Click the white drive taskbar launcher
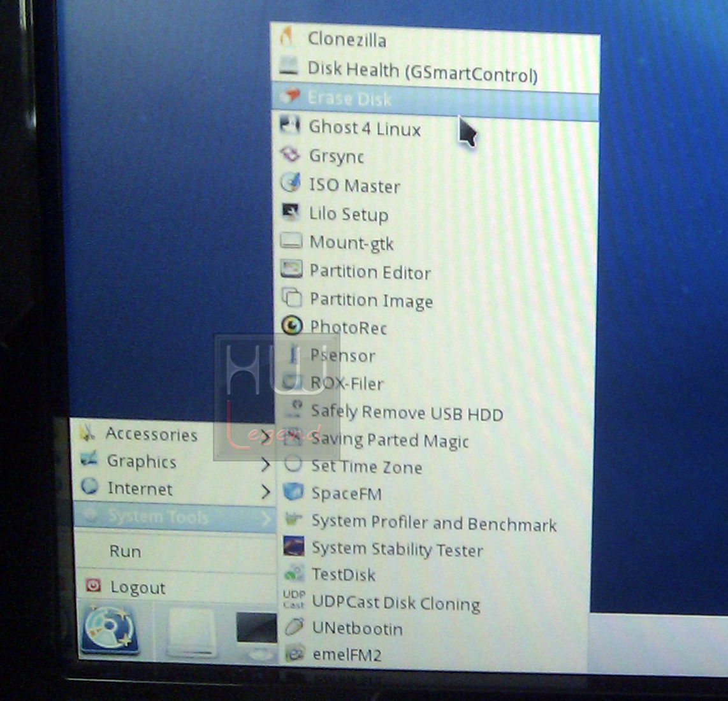Screen dimensions: 728x701 191,633
